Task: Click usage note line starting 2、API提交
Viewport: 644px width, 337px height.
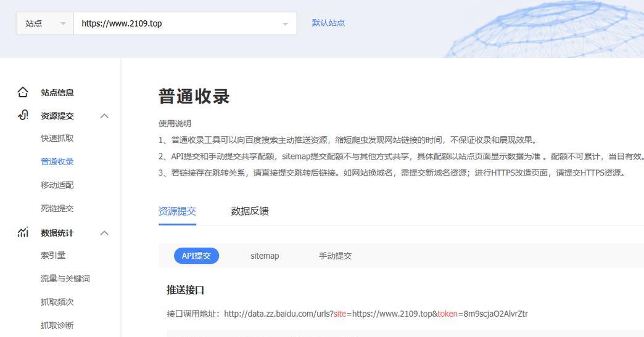Action: 402,156
